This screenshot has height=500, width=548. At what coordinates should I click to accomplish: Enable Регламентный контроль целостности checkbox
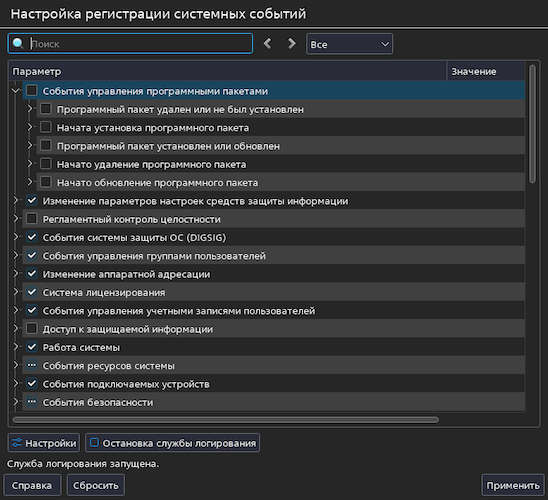pos(32,219)
